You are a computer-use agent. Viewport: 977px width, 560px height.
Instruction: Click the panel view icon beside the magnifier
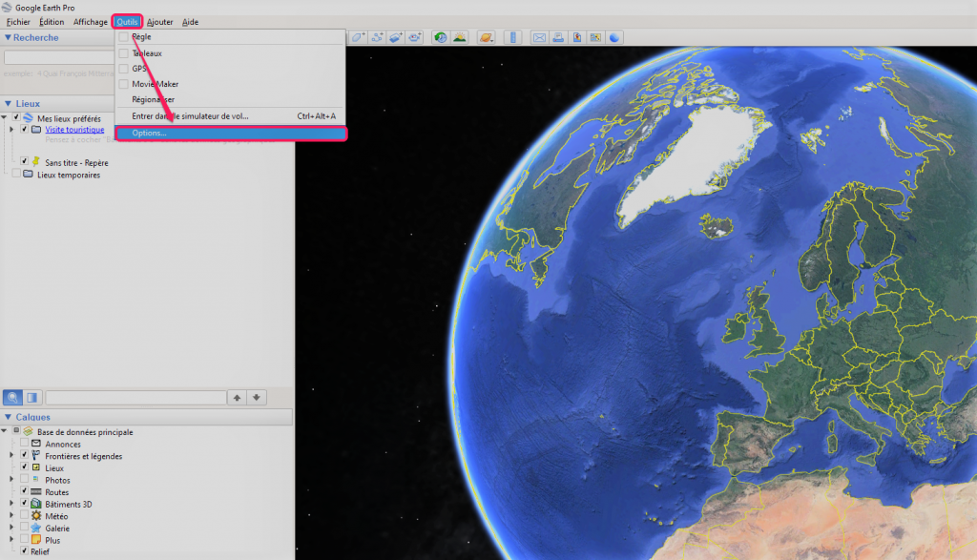(x=31, y=398)
